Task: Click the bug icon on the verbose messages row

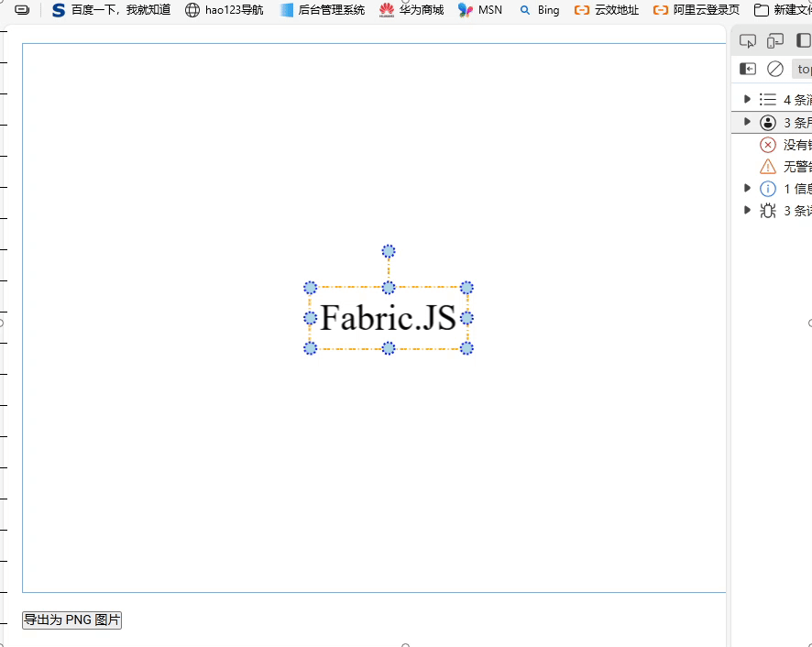Action: (768, 210)
